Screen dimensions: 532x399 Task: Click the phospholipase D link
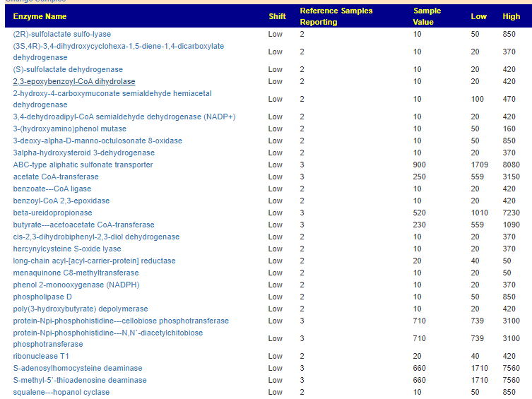pos(42,297)
